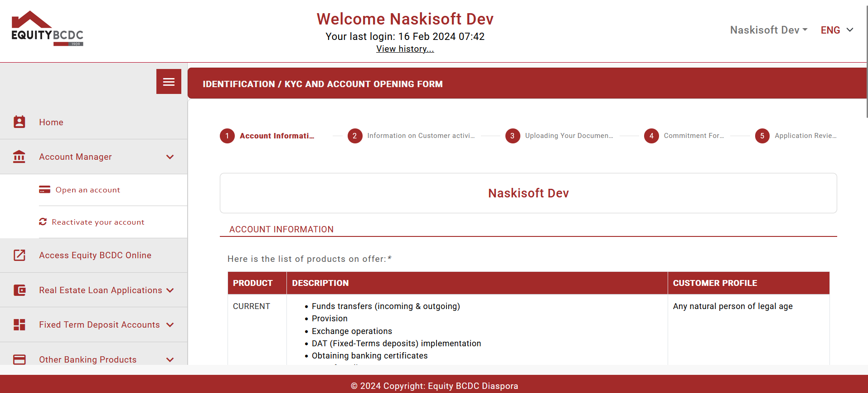Click step 1 circle in the wizard

pyautogui.click(x=227, y=136)
